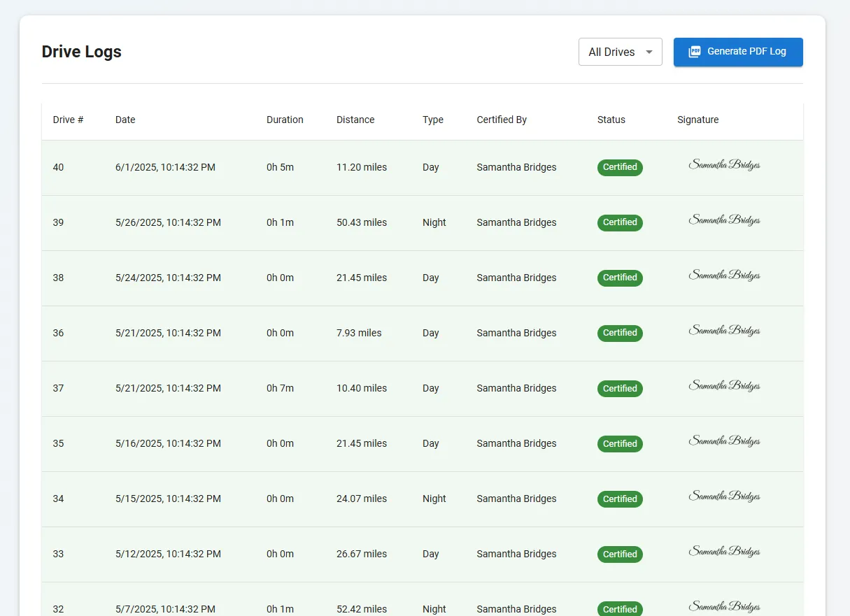Screen dimensions: 850x616
Task: Click Certified status badge on drive 36
Action: pos(619,333)
